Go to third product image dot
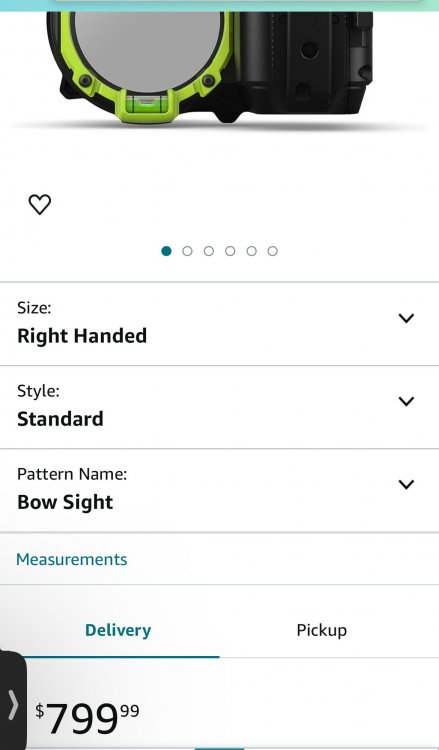439x750 pixels. [x=209, y=251]
